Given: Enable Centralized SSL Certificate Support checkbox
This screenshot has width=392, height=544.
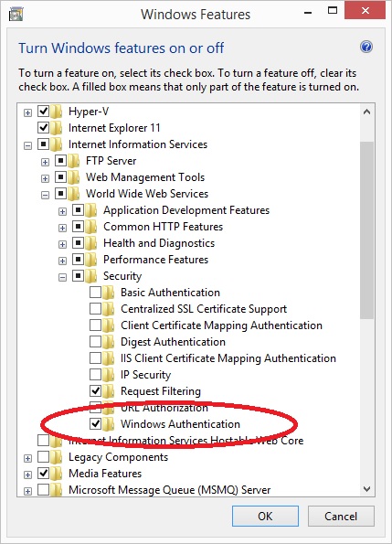Looking at the screenshot, I should [x=95, y=308].
